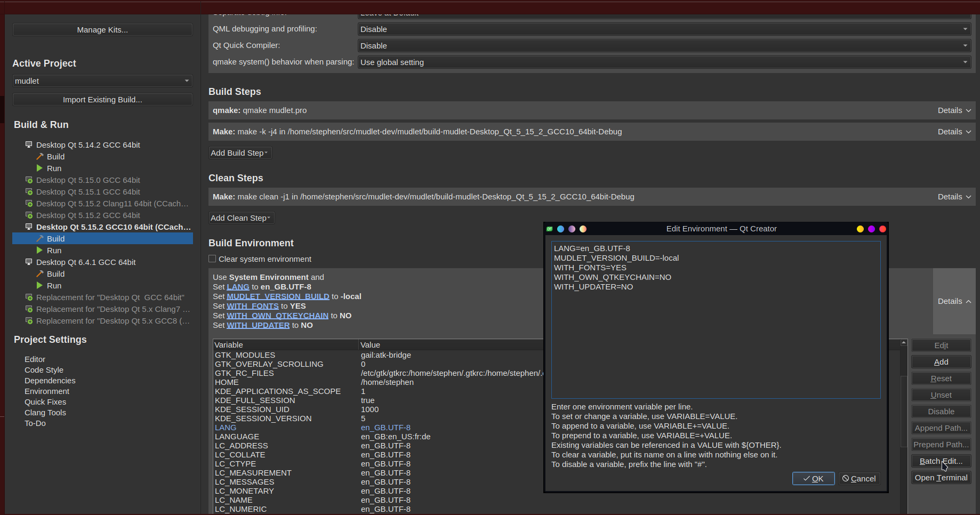Open the QML debugging and profiling dropdown
980x515 pixels.
point(965,29)
